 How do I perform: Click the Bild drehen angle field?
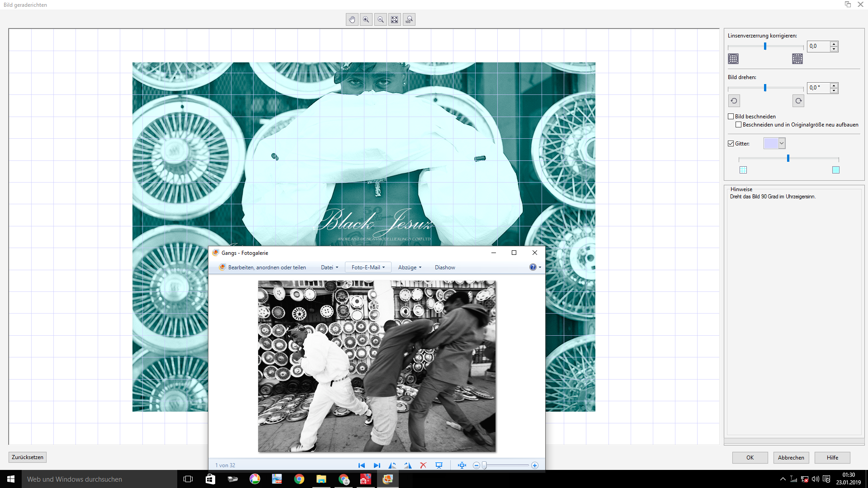click(x=819, y=88)
